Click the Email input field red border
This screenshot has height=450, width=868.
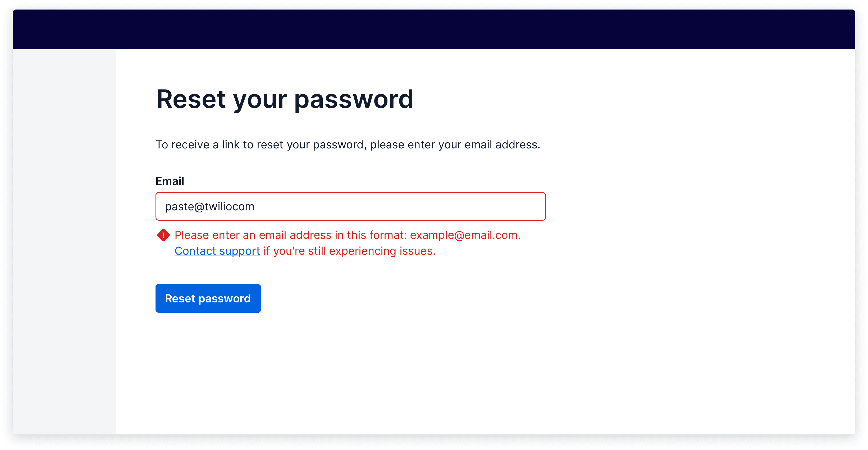[x=350, y=193]
